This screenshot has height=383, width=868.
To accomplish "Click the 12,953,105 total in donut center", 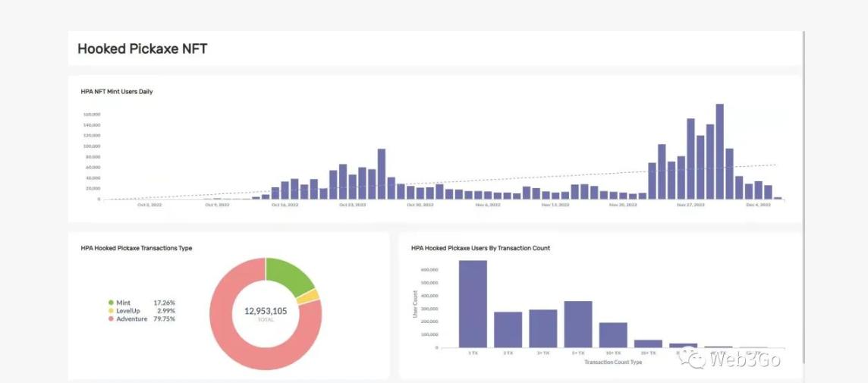I will tap(266, 311).
